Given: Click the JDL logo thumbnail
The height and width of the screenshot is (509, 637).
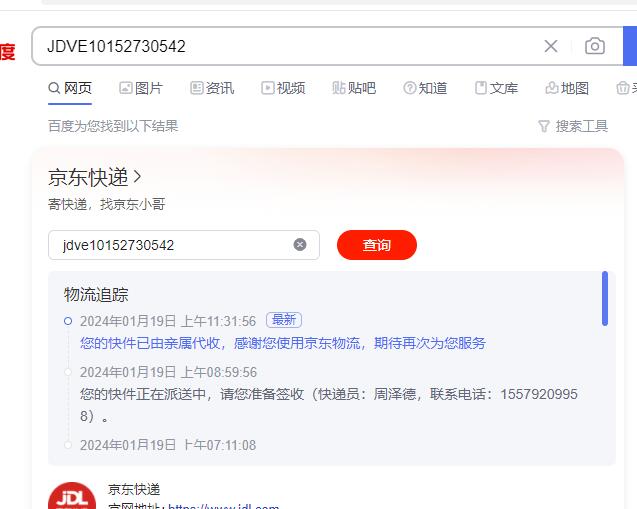Looking at the screenshot, I should click(72, 496).
